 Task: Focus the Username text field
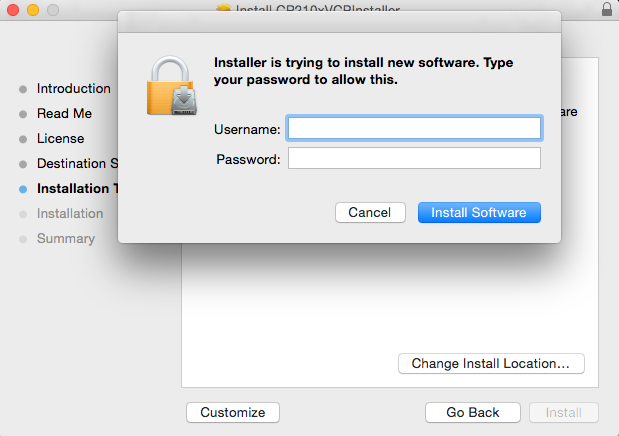click(x=414, y=128)
